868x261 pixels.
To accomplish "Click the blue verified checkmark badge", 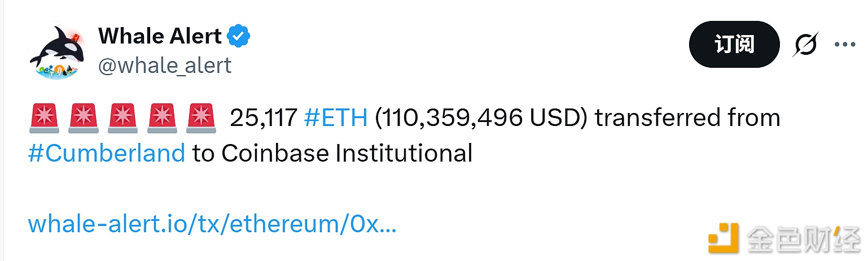I will point(238,37).
